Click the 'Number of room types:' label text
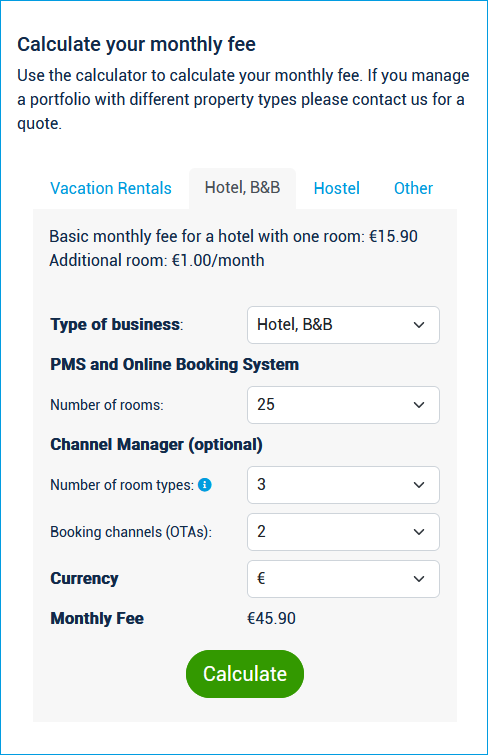The image size is (488, 755). click(x=122, y=485)
